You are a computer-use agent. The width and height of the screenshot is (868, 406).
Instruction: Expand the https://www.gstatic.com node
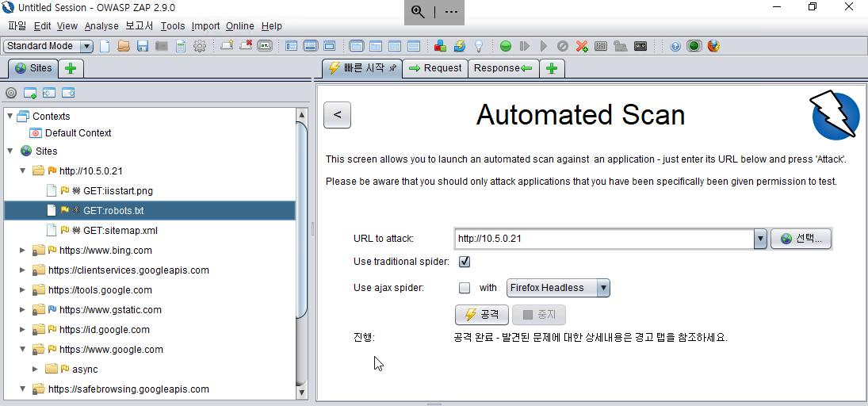(23, 309)
